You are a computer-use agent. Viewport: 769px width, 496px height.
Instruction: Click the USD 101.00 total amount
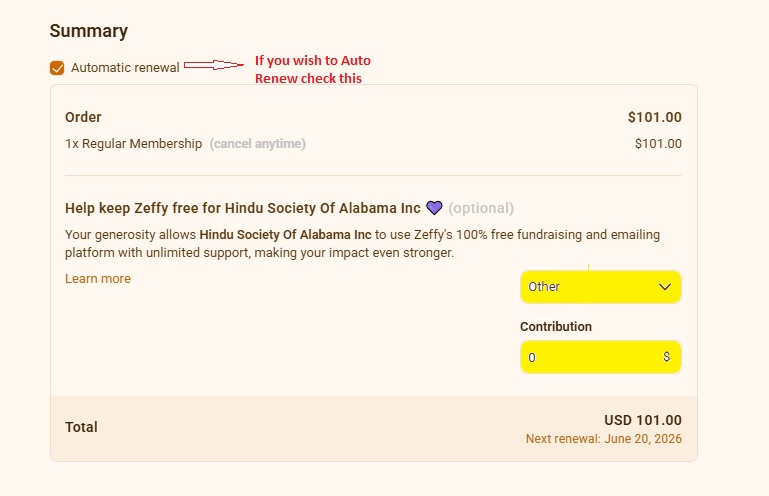coord(643,420)
